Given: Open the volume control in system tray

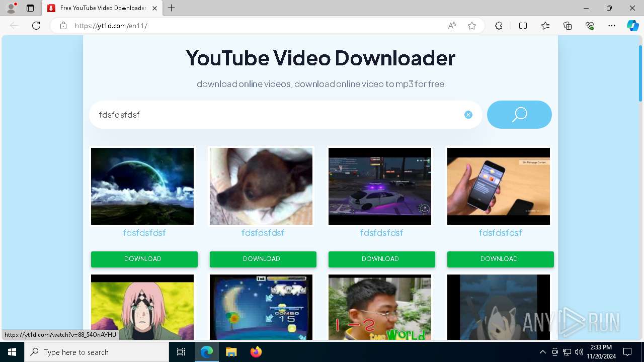Looking at the screenshot, I should coord(579,352).
